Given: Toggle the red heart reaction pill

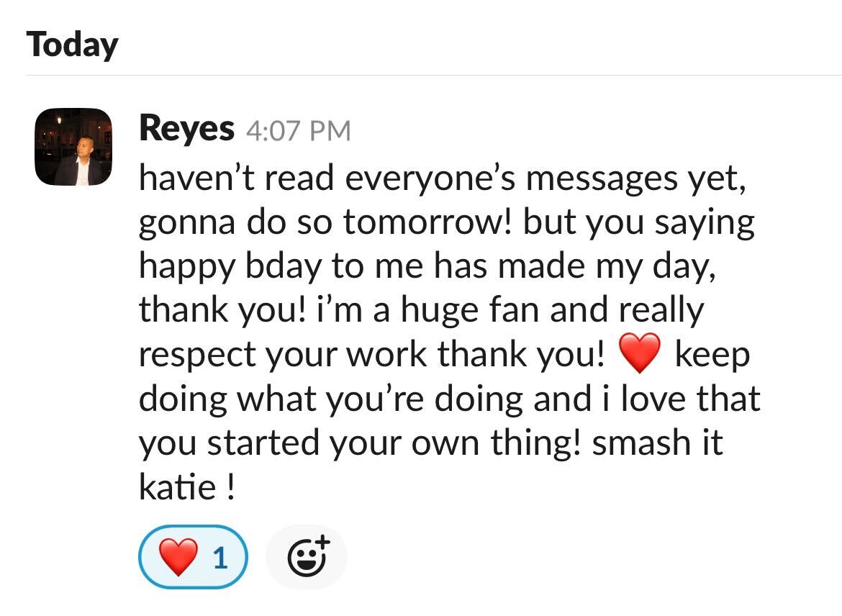Looking at the screenshot, I should coord(194,557).
